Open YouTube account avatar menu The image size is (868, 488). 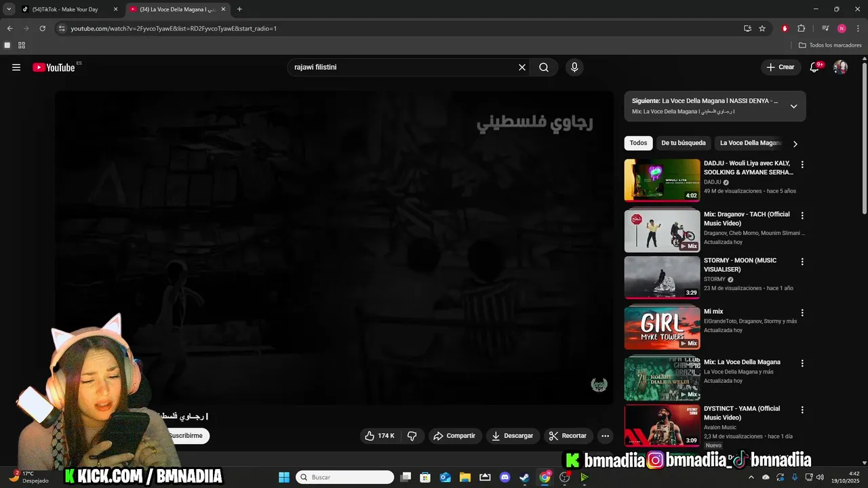[x=840, y=67]
